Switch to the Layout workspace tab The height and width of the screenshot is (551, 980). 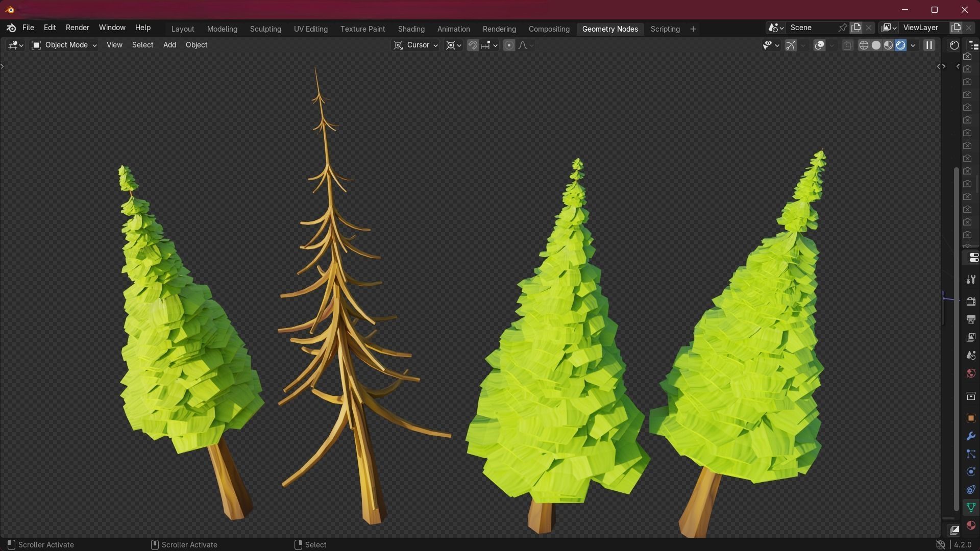(183, 29)
